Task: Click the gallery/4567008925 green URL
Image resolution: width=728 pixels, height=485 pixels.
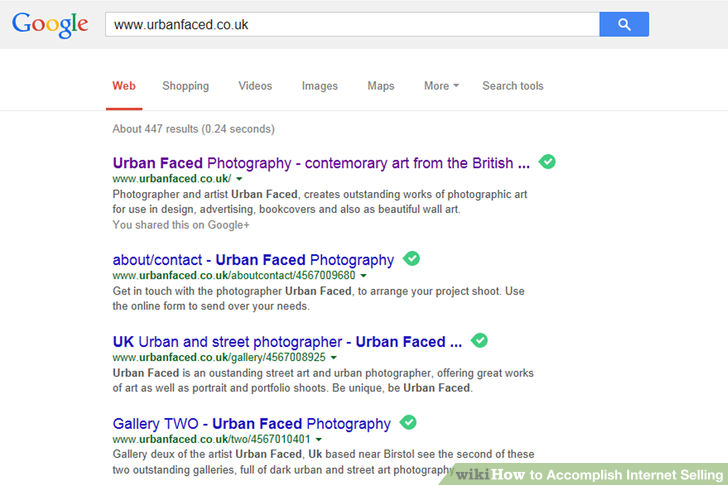Action: pos(219,357)
